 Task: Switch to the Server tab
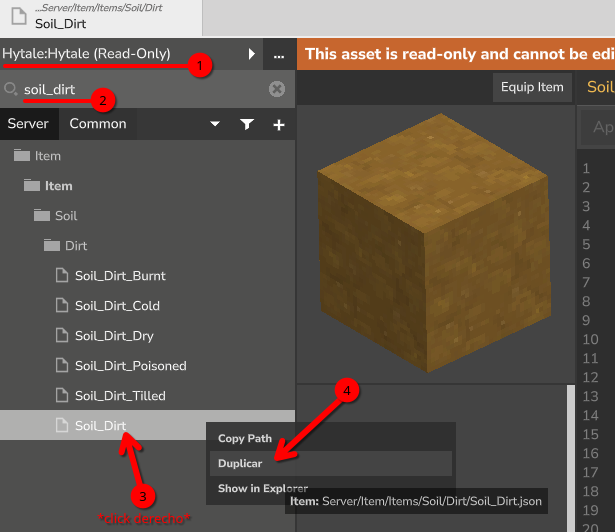pos(28,124)
